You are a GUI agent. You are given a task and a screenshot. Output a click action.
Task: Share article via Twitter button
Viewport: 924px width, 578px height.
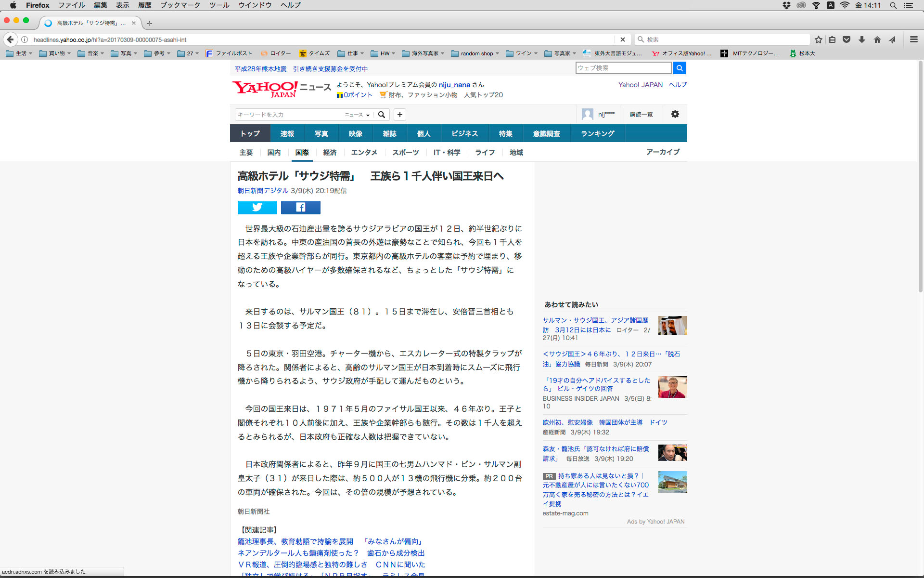point(257,208)
